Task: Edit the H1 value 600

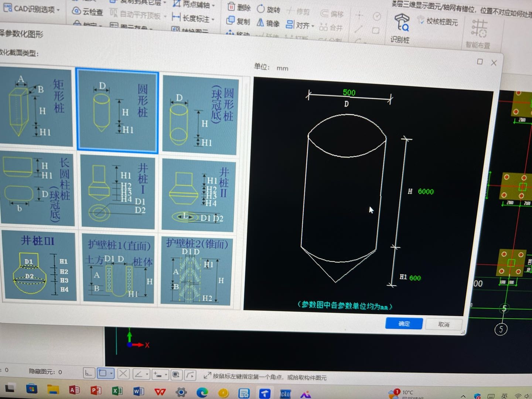Action: (x=415, y=278)
